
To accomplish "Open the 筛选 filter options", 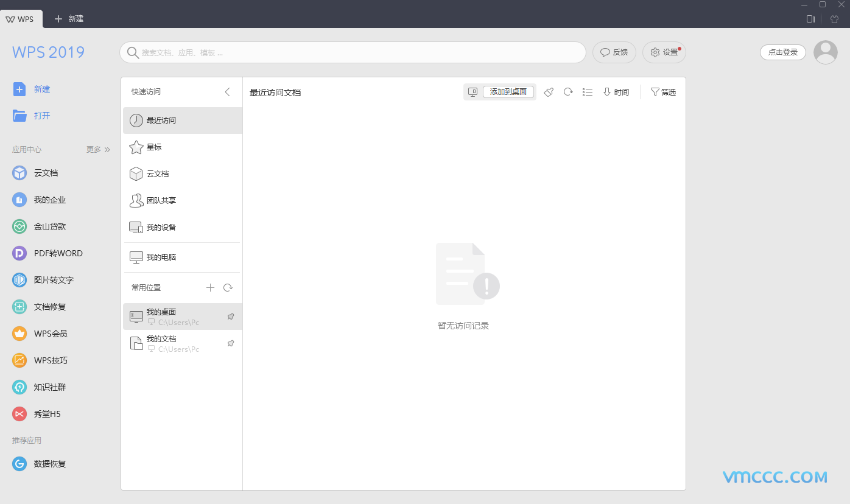I will pos(663,92).
